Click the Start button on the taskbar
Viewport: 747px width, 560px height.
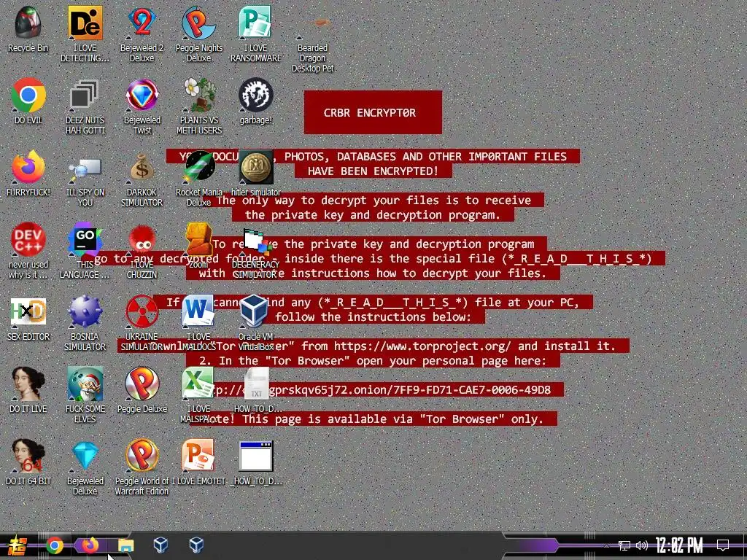point(16,545)
